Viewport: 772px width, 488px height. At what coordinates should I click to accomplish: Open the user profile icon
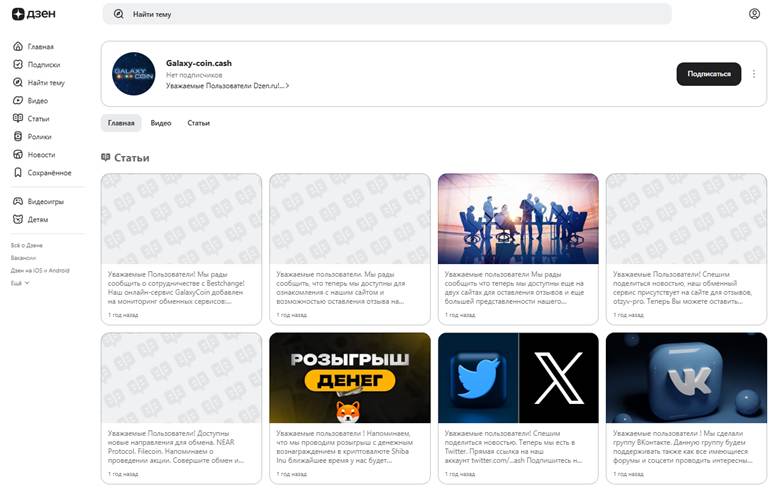pyautogui.click(x=754, y=14)
